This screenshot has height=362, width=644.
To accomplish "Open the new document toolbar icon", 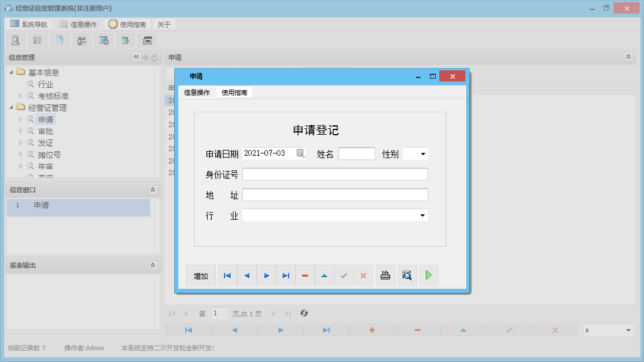I will (60, 40).
